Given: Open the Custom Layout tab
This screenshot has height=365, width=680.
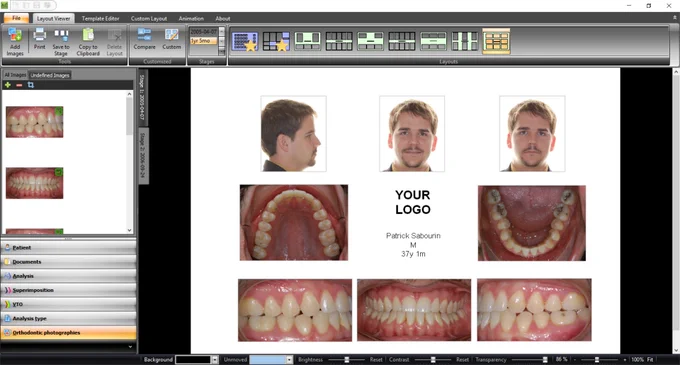Looking at the screenshot, I should pos(149,19).
